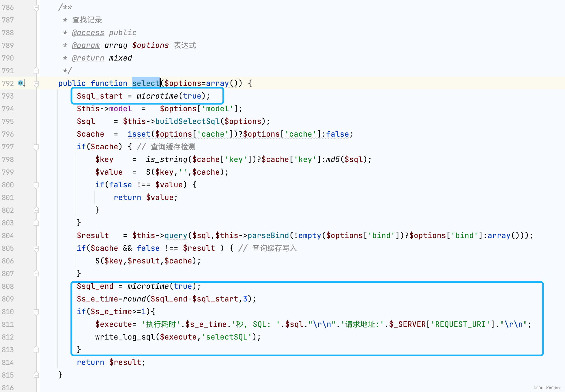This screenshot has width=565, height=392.
Task: Click line number 808 in the gutter
Action: (x=8, y=286)
